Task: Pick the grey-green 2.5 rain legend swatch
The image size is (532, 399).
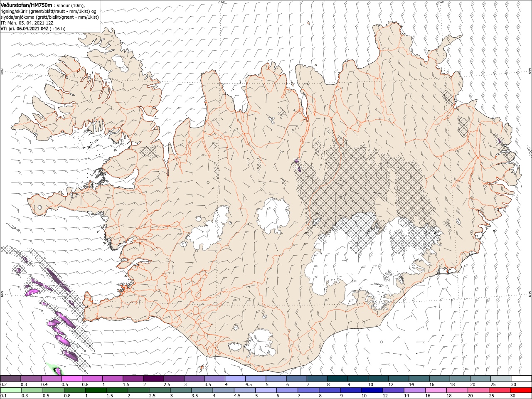Action: click(x=159, y=390)
